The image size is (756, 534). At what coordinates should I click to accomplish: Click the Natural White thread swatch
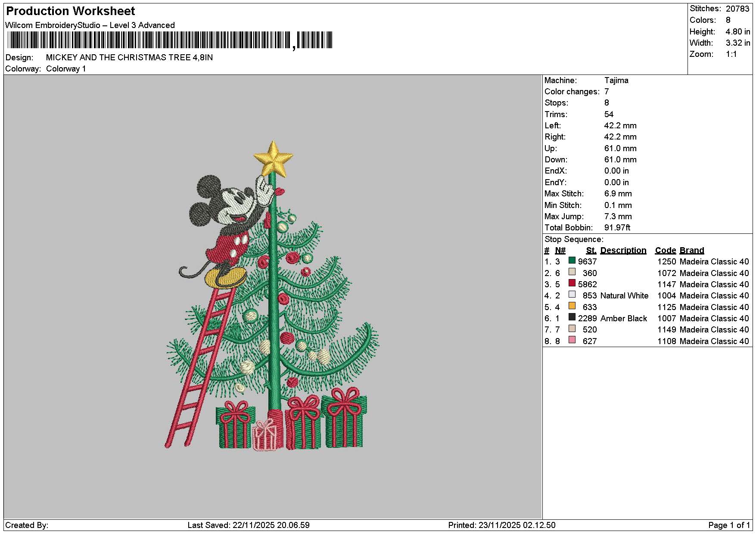[x=572, y=295]
